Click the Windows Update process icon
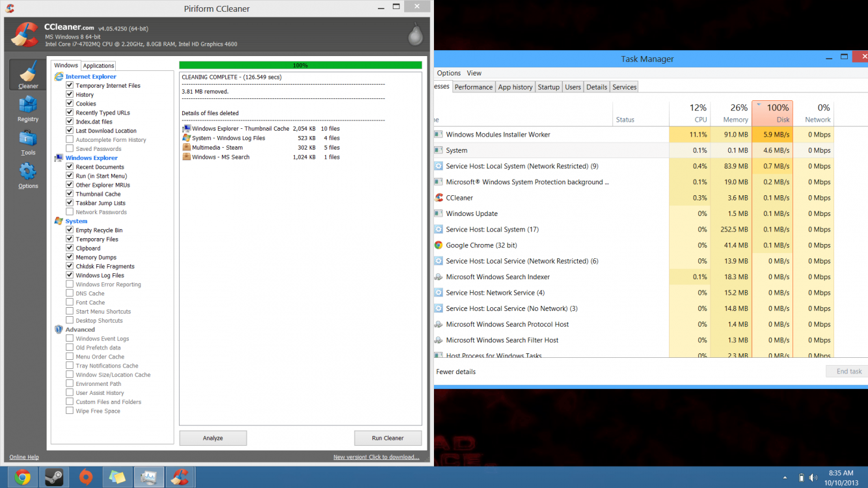868x488 pixels. (439, 213)
